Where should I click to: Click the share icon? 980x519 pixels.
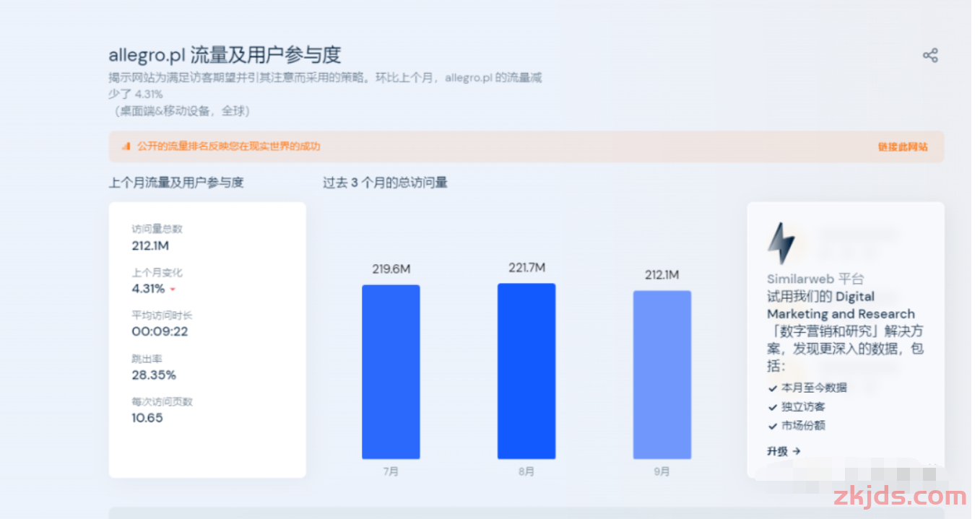(x=930, y=56)
